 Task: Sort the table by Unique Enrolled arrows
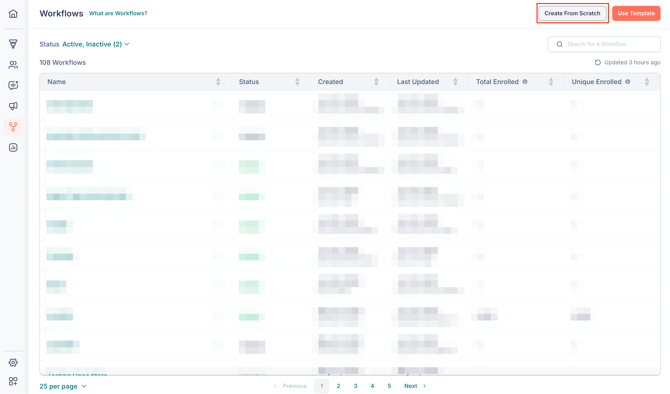point(646,82)
